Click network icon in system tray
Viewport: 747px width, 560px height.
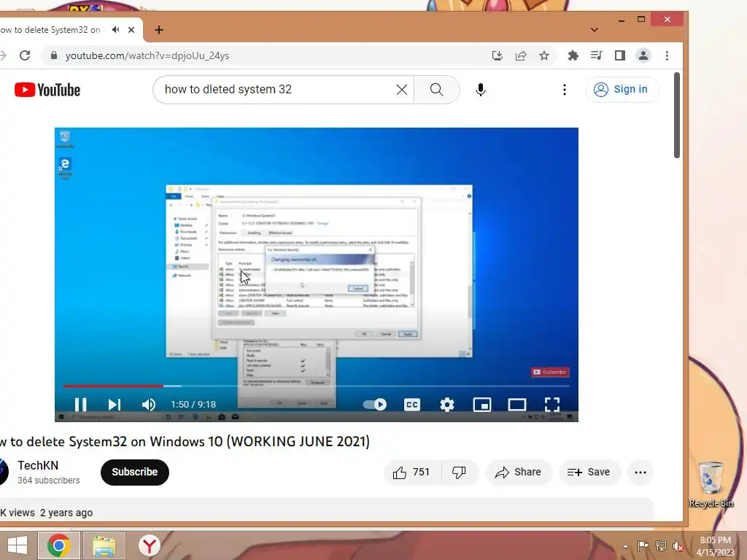(660, 546)
